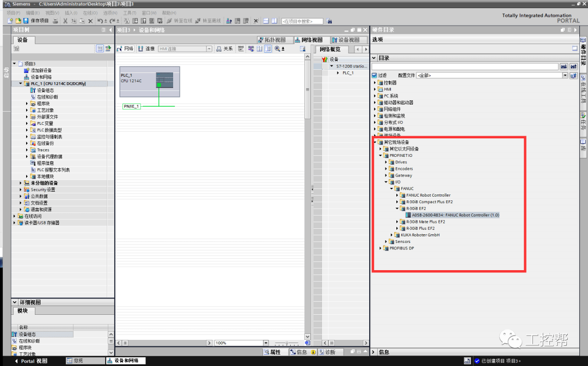Open the 在线(O) menu
The width and height of the screenshot is (588, 366).
[90, 13]
